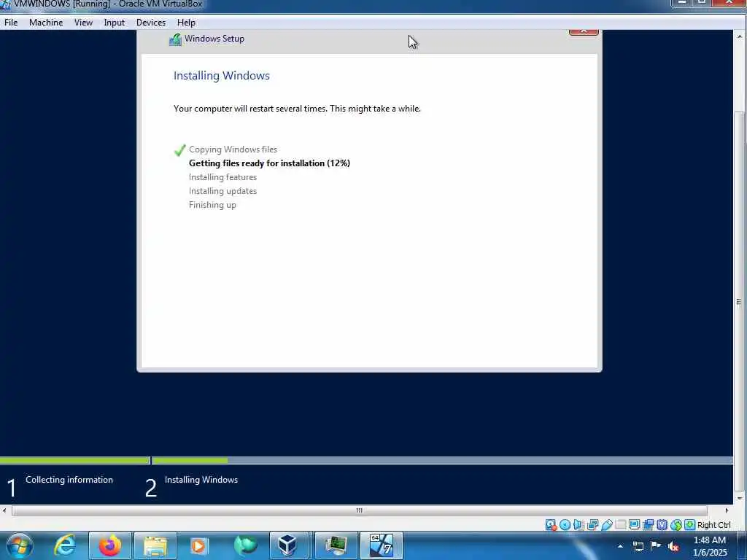The width and height of the screenshot is (747, 560).
Task: Open the File menu
Action: (x=11, y=23)
